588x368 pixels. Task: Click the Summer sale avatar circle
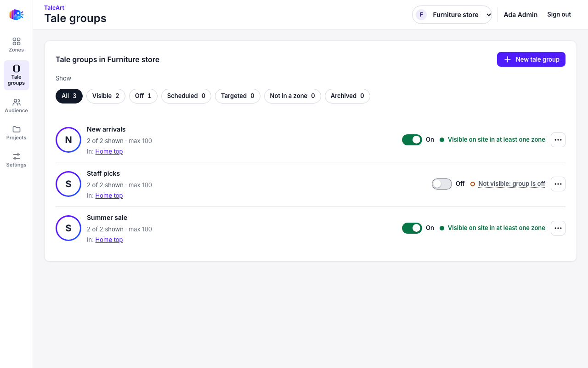click(x=68, y=228)
